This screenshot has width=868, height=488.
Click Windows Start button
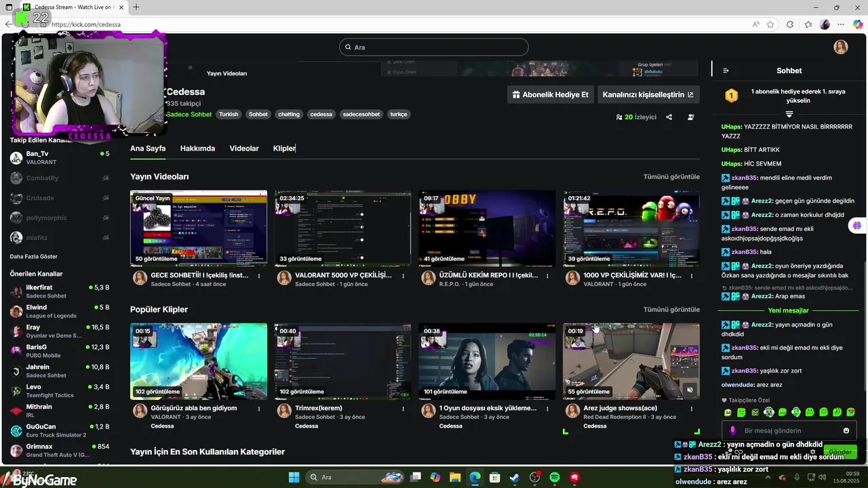point(294,477)
